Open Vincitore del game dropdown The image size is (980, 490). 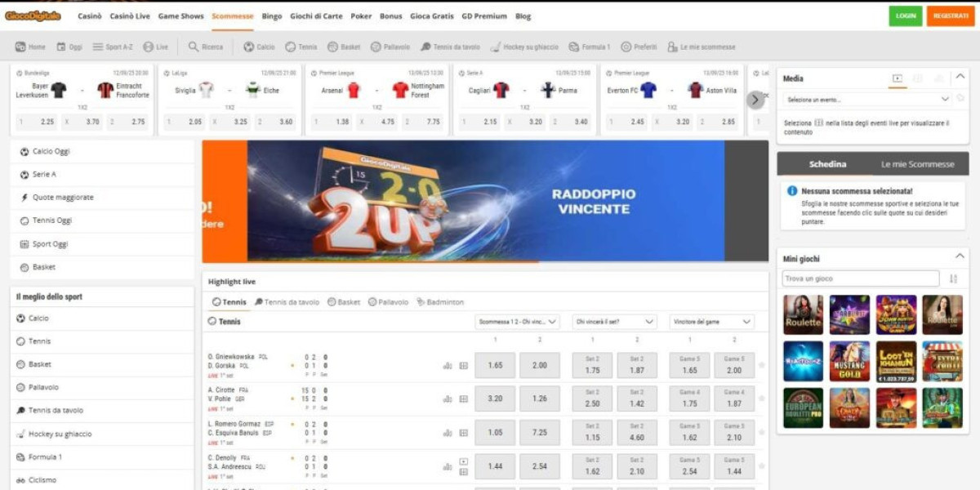pos(711,322)
